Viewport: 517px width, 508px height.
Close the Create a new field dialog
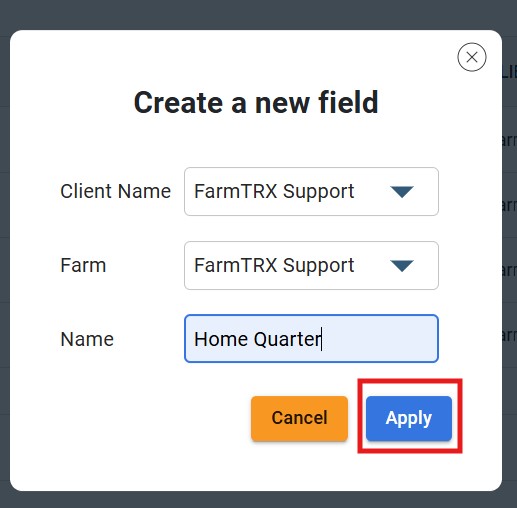click(x=472, y=57)
